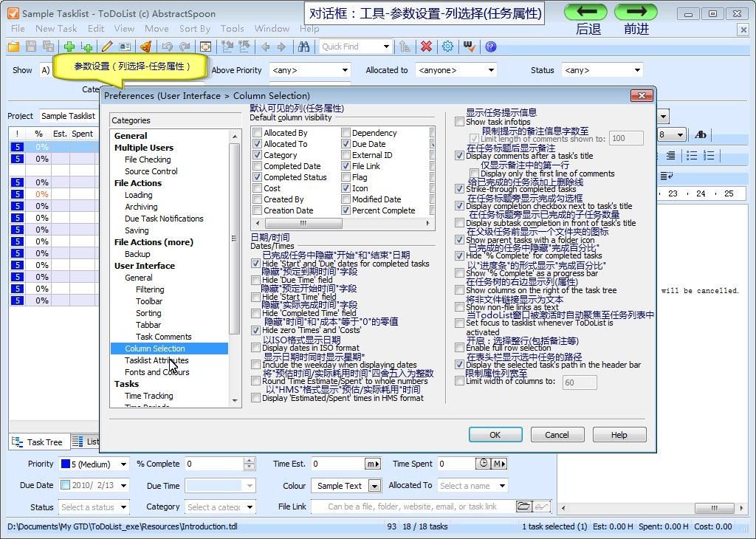Image resolution: width=756 pixels, height=539 pixels.
Task: Click the binoculars find tasks icon
Action: coord(303,47)
